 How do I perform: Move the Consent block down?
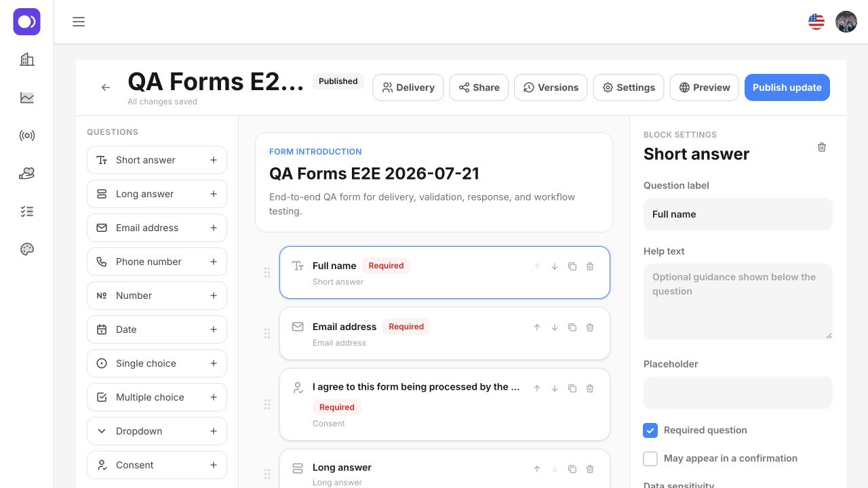tap(555, 388)
